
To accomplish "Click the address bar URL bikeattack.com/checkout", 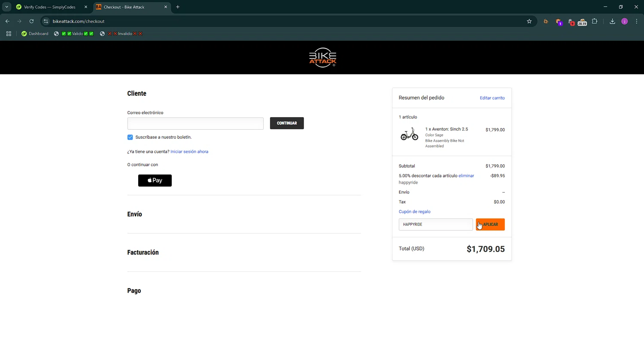I will click(79, 21).
